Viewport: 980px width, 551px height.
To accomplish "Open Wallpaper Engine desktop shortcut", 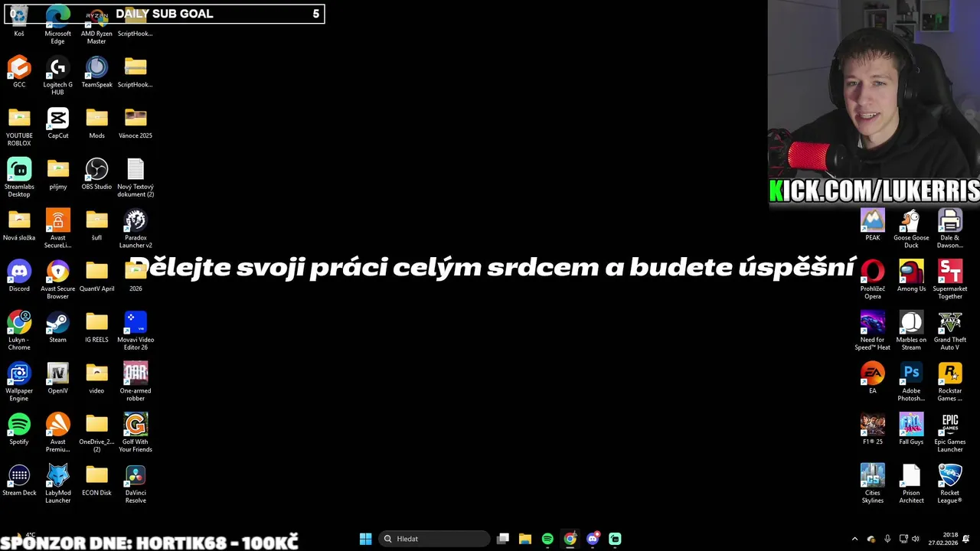I will pos(19,382).
